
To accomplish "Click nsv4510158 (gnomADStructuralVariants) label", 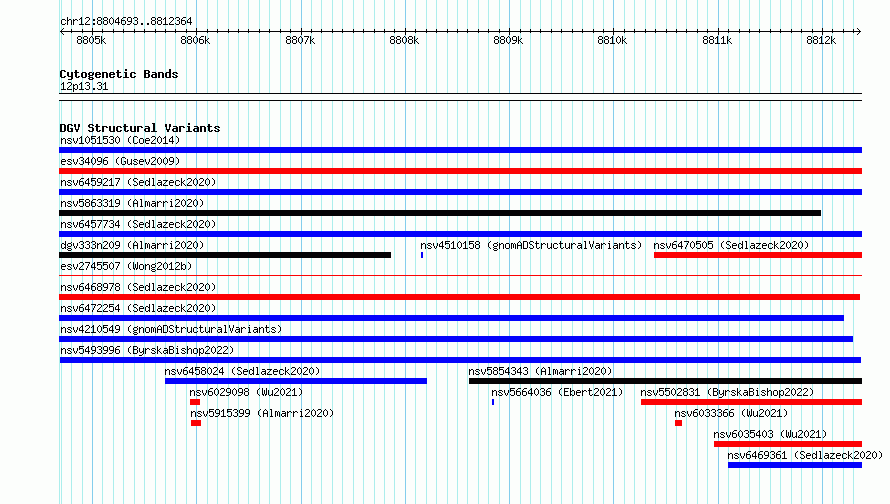I will click(x=531, y=245).
